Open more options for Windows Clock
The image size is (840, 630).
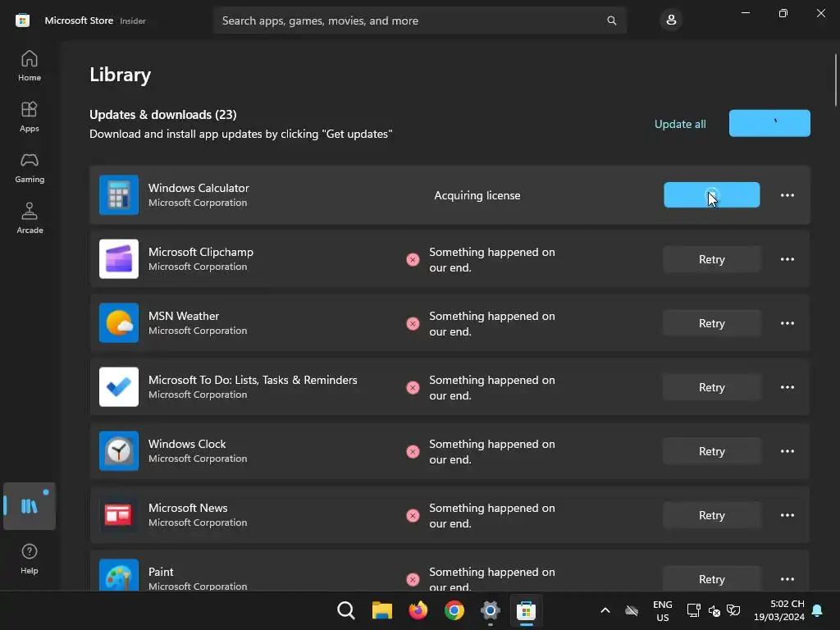pos(787,451)
